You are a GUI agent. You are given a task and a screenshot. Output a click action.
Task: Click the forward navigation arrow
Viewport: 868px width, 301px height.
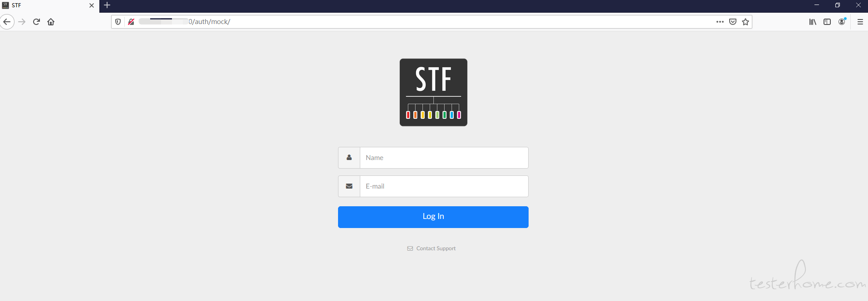[22, 22]
